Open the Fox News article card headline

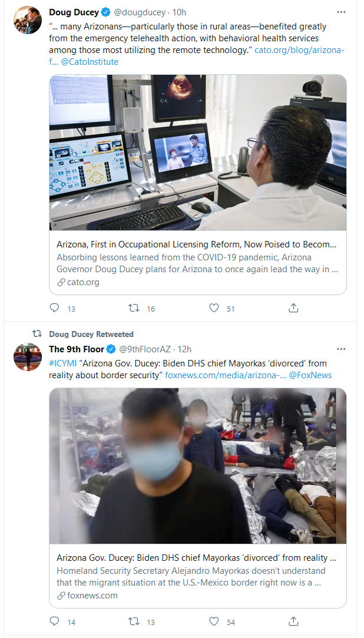click(x=197, y=557)
